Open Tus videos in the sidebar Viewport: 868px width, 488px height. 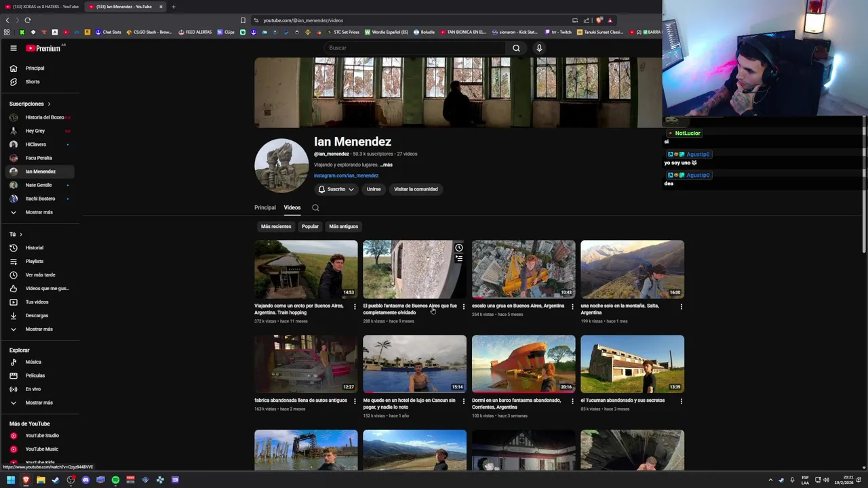[40, 302]
